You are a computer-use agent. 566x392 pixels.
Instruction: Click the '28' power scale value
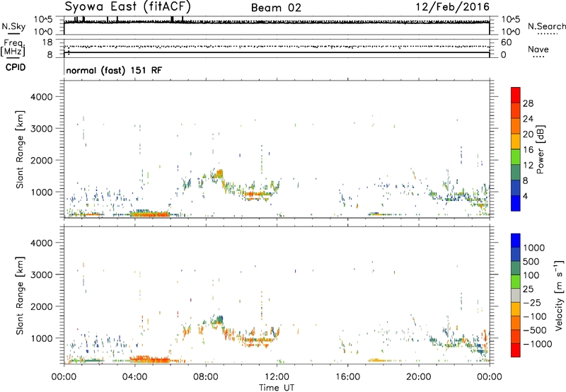click(x=528, y=103)
